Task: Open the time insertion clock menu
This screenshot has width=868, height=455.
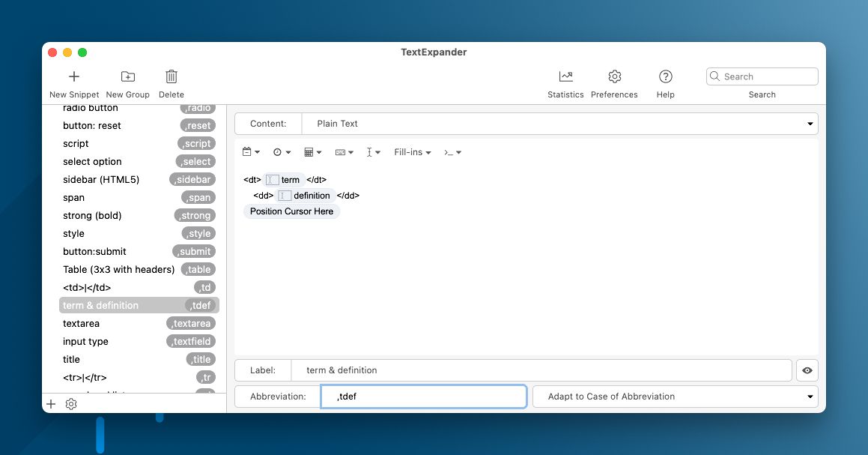Action: [282, 152]
